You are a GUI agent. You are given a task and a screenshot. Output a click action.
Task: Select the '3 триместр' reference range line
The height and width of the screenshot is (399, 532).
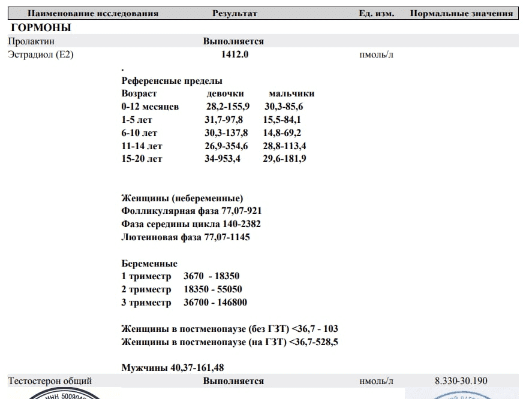184,303
